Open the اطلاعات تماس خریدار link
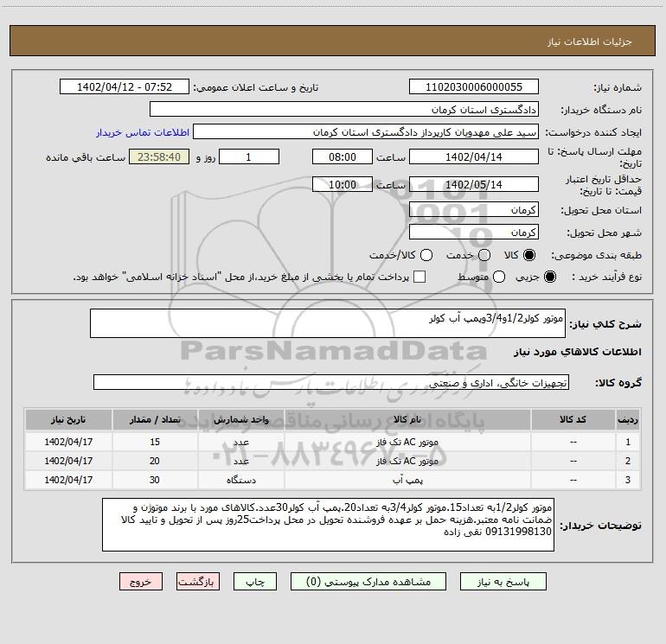This screenshot has height=644, width=666. click(143, 132)
